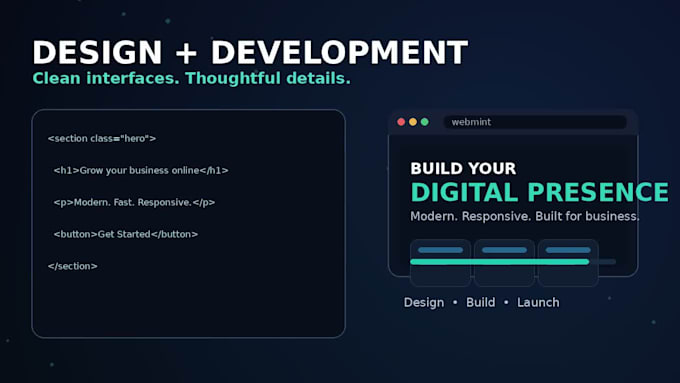Click the 'Launch' label
The height and width of the screenshot is (383, 680).
click(538, 302)
